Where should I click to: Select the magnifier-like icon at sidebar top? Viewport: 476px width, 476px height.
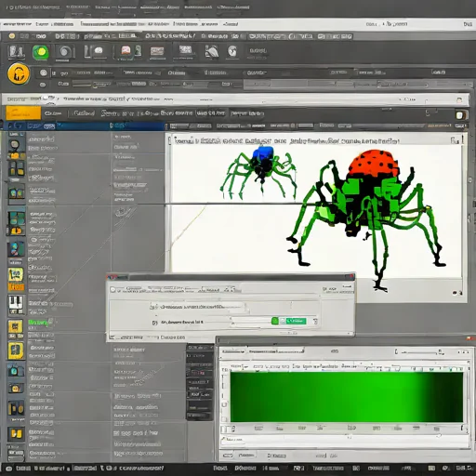pyautogui.click(x=15, y=145)
